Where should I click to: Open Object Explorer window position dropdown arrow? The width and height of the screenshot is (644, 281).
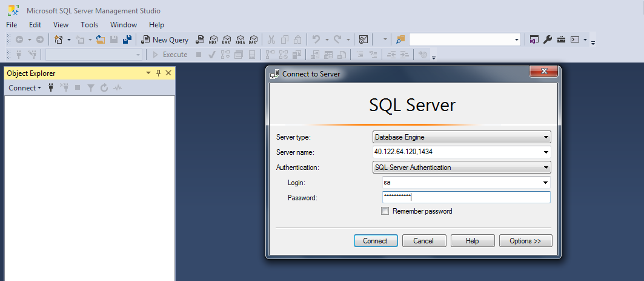(148, 73)
